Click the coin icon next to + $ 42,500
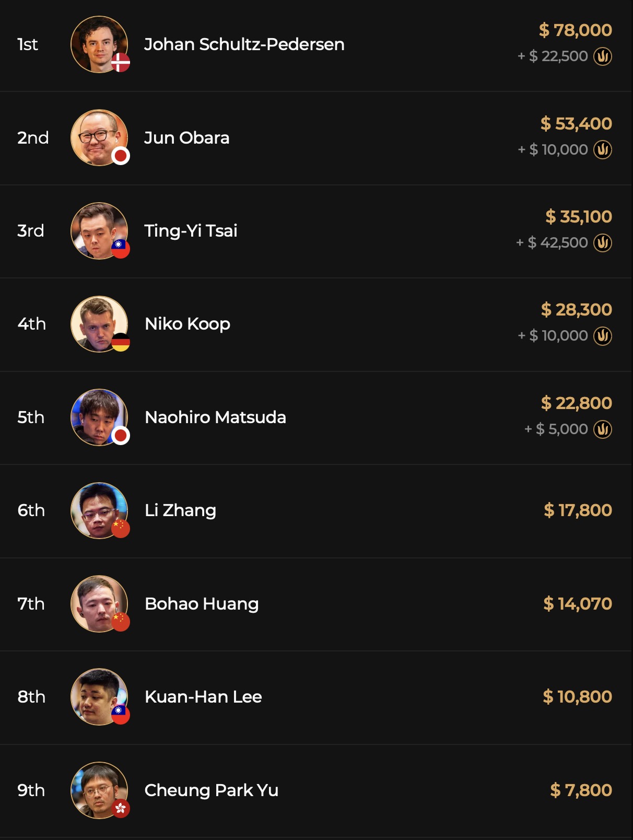This screenshot has width=633, height=840. click(x=603, y=243)
